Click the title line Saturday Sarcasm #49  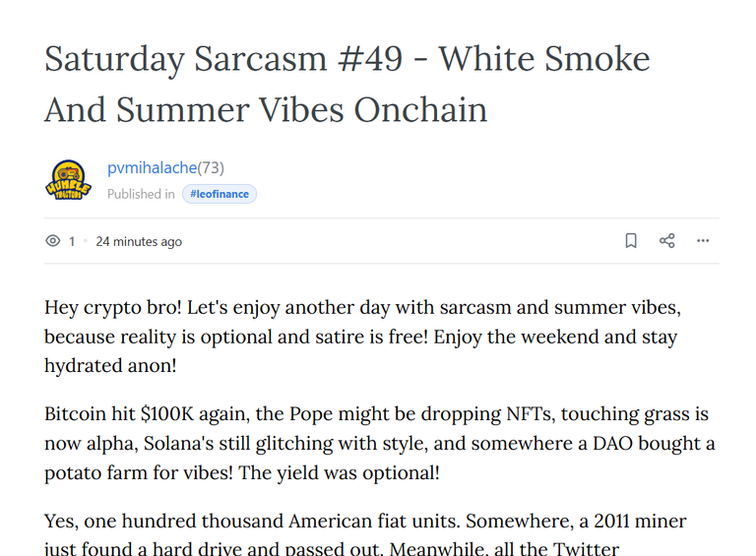[x=223, y=59]
